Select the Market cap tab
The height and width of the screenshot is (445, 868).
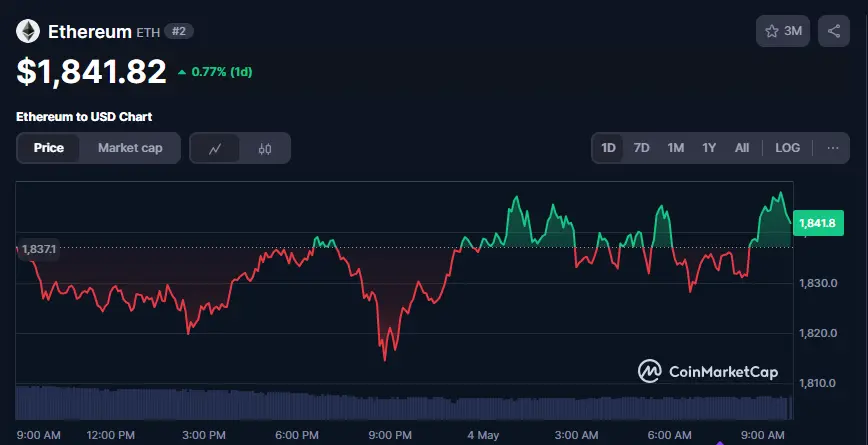(130, 148)
